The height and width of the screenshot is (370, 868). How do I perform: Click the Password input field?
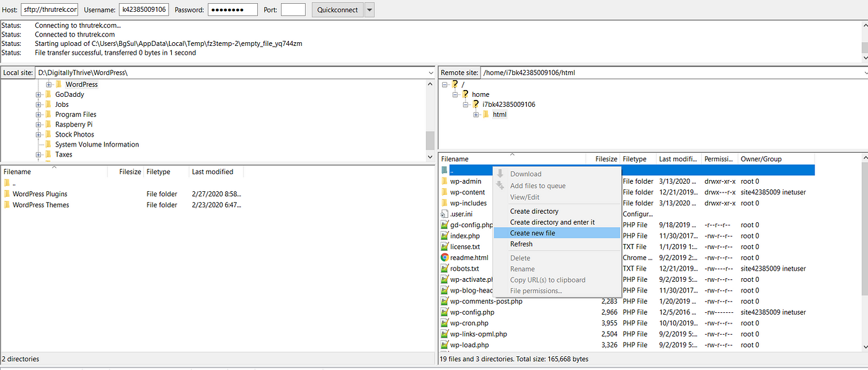pyautogui.click(x=232, y=10)
